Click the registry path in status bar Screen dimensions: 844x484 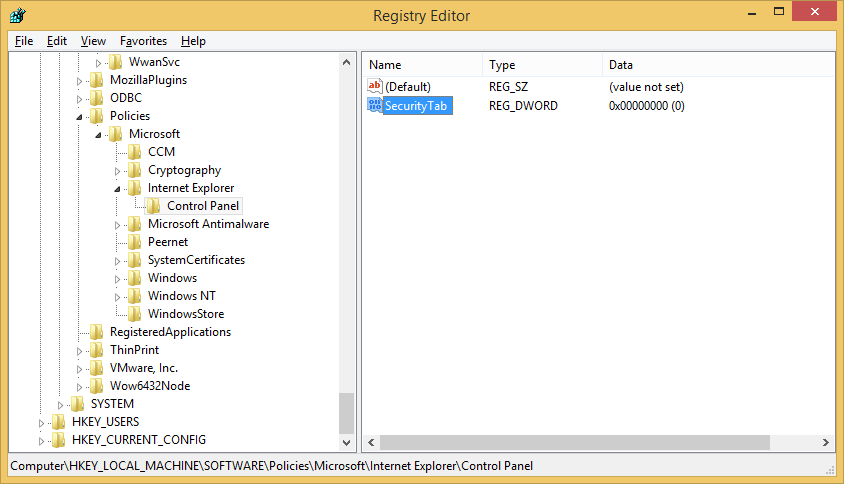click(272, 466)
